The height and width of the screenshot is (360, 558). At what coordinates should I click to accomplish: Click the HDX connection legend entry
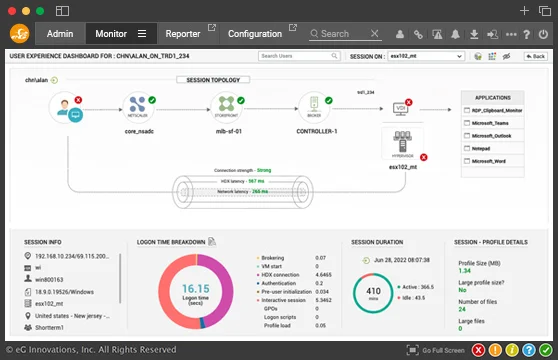(280, 275)
